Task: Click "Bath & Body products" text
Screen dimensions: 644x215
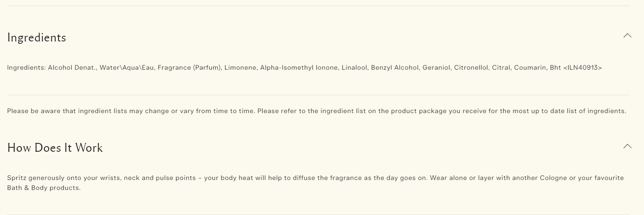Action: click(44, 188)
